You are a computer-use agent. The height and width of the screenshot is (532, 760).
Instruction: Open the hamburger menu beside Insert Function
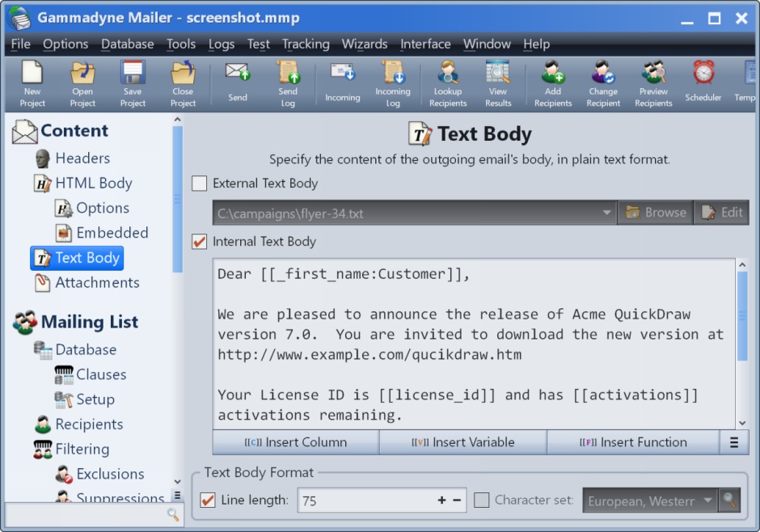coord(734,442)
